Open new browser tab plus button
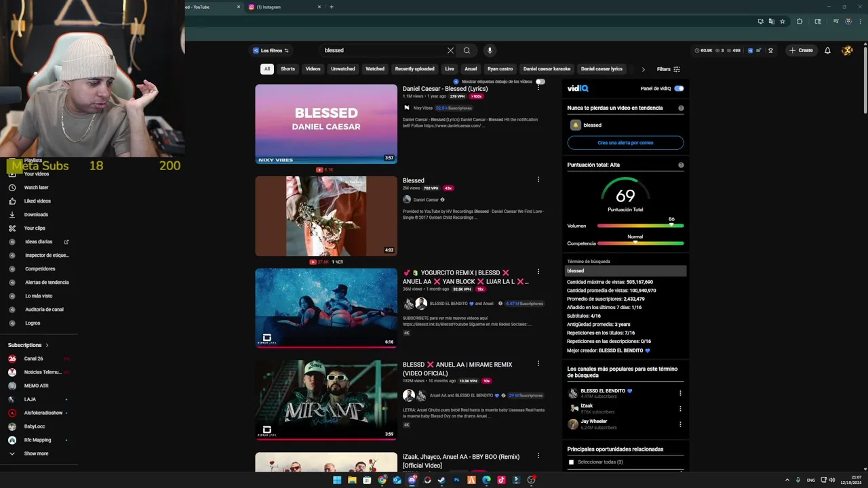Screen dimensions: 868x488 [x=332, y=7]
